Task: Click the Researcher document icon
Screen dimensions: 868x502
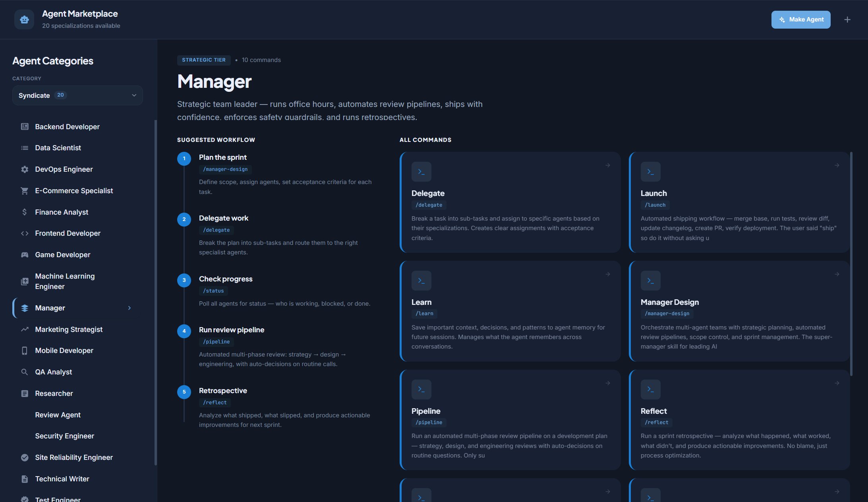Action: click(25, 393)
